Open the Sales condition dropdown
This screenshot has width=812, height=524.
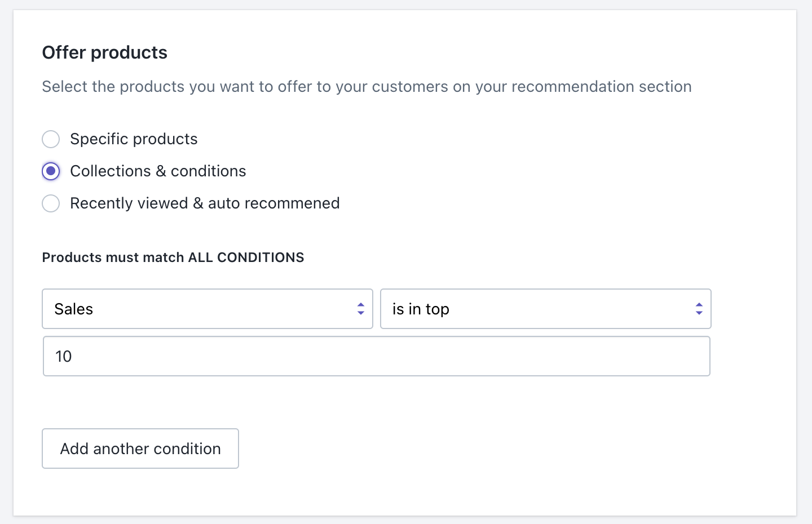coord(207,309)
